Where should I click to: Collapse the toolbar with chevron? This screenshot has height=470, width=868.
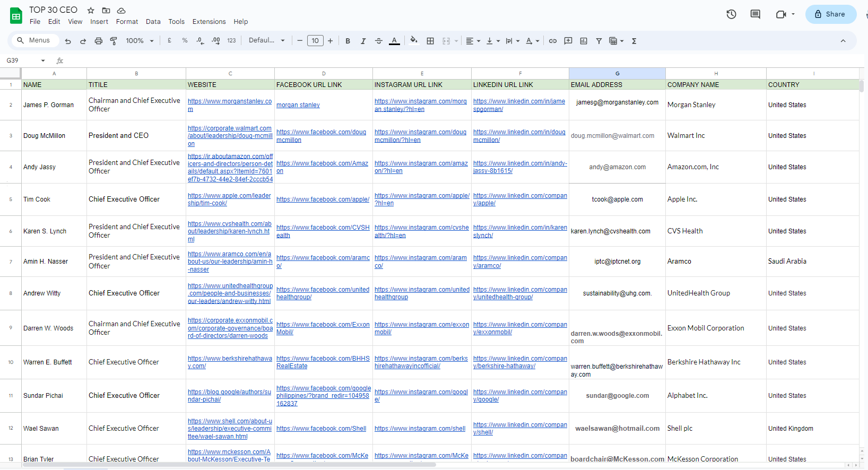[x=843, y=41]
